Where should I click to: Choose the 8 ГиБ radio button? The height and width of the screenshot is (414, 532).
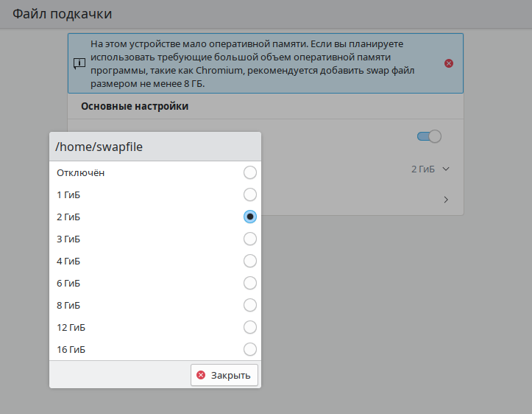click(x=250, y=305)
